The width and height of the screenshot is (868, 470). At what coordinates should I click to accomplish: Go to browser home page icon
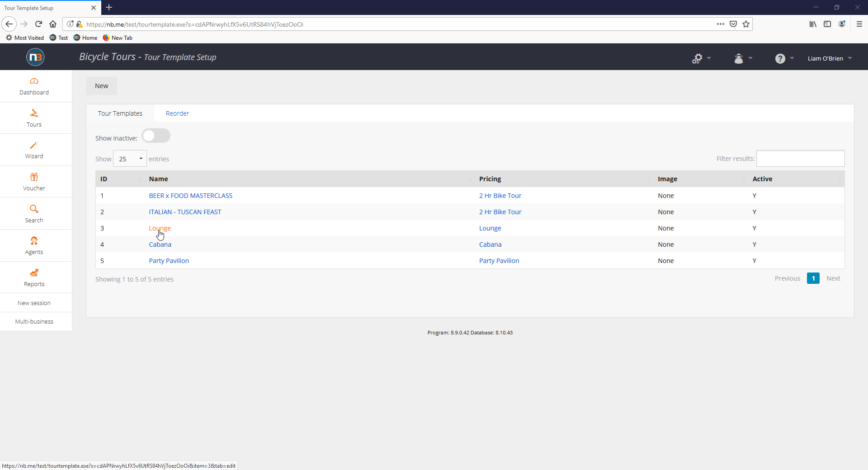click(53, 24)
